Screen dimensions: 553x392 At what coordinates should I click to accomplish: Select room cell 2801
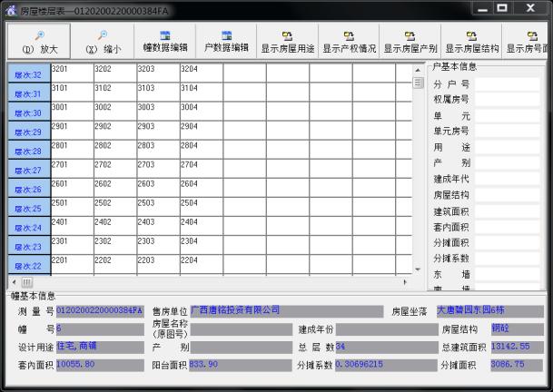(73, 150)
